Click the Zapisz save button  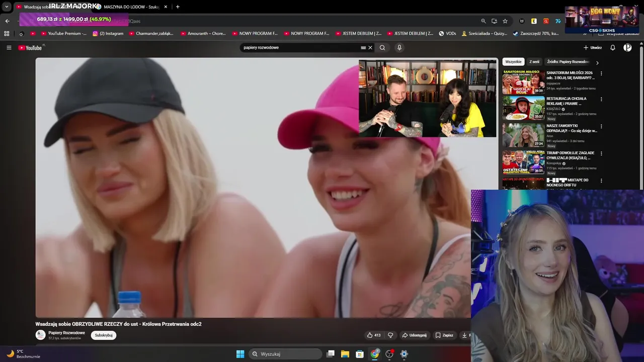[x=444, y=335]
